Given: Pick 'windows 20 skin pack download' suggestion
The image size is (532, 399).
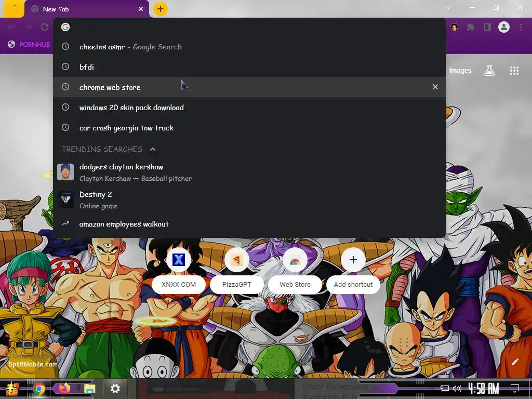Looking at the screenshot, I should (x=249, y=108).
